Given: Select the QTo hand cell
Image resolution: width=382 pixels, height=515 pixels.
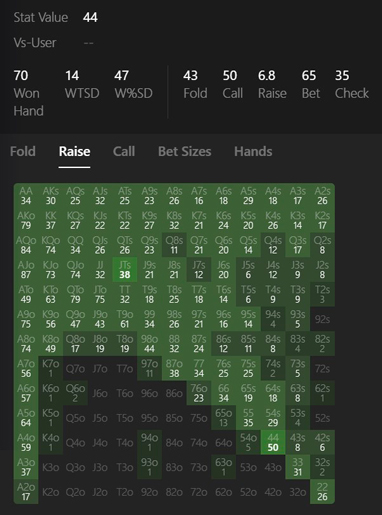Looking at the screenshot, I should [x=75, y=294].
